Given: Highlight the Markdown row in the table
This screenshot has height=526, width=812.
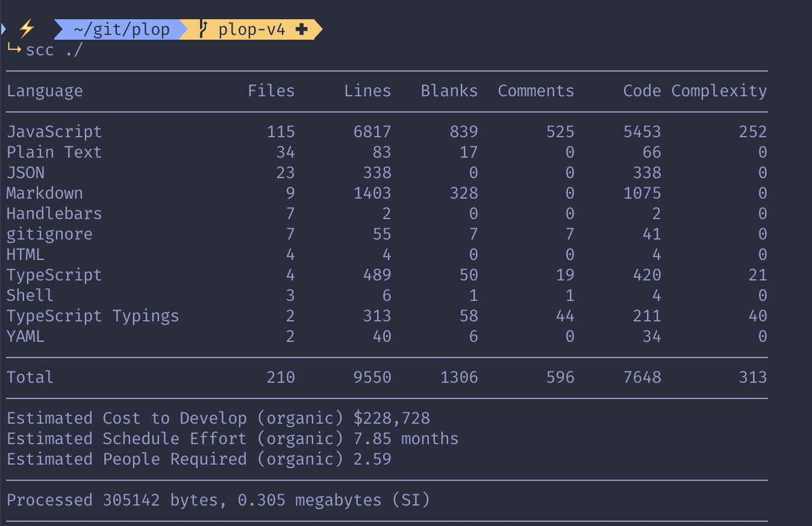Looking at the screenshot, I should (45, 193).
